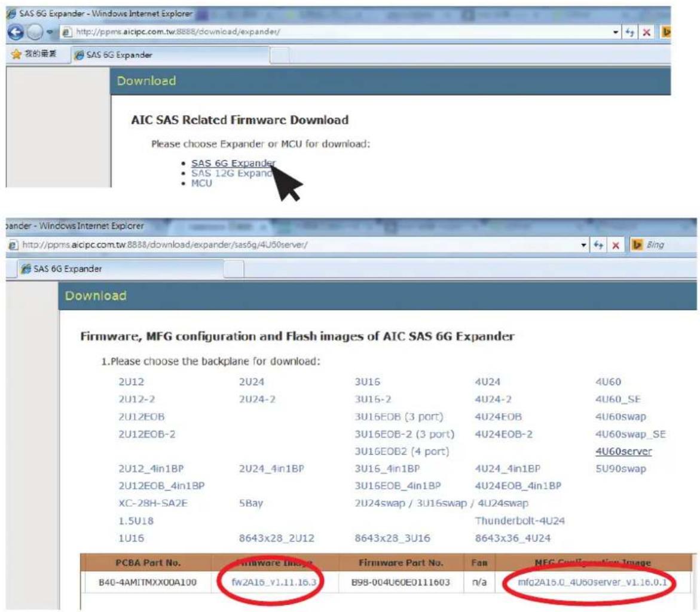Open the 4U60swap_SE backplane link
The image size is (700, 612).
point(630,434)
